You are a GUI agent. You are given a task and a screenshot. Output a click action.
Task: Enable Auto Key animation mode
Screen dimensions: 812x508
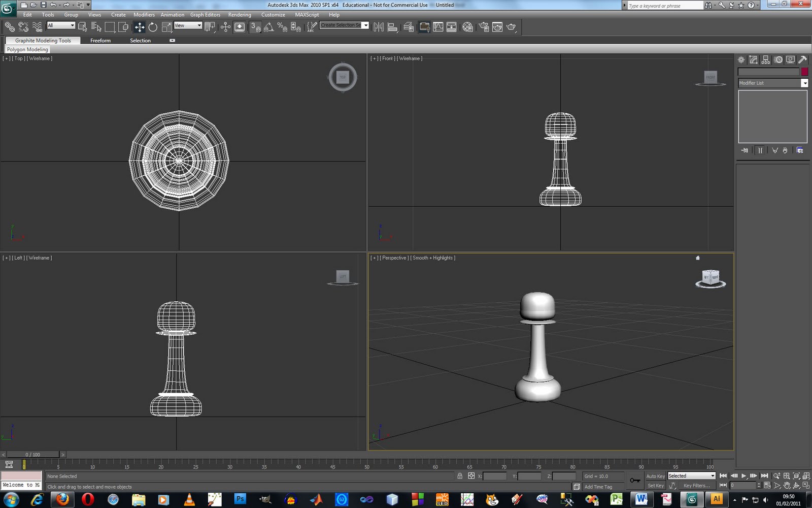(655, 476)
